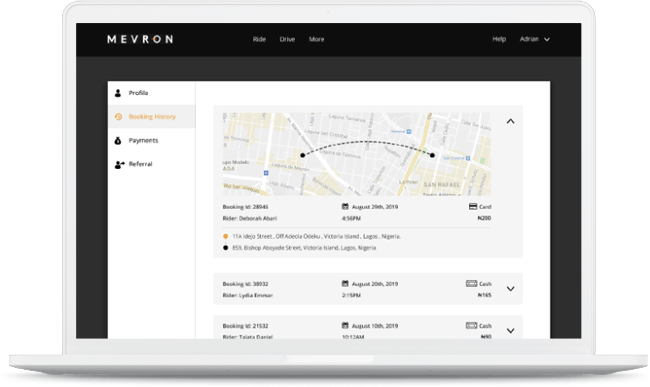Click the Payments money bag icon
Screen dimensions: 650x387
tap(118, 140)
